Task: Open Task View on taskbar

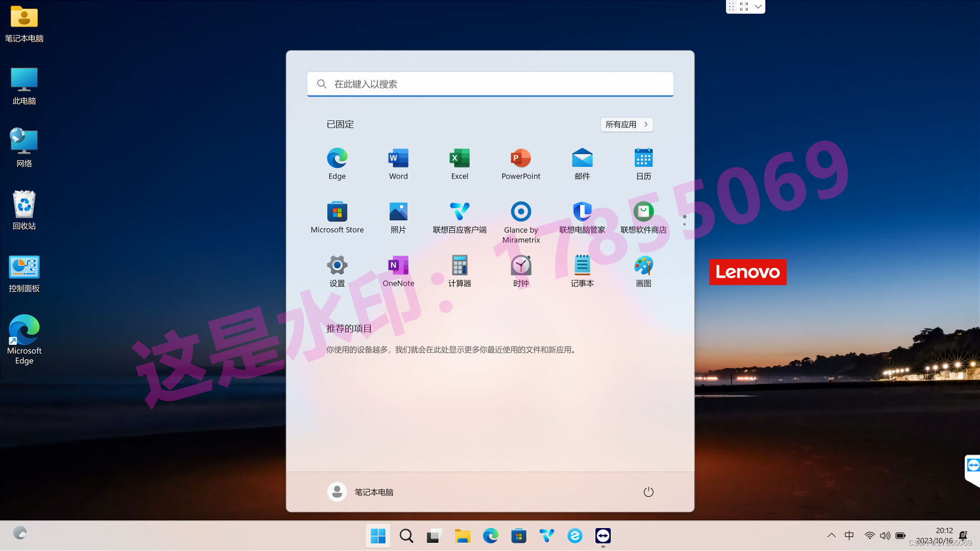Action: (434, 536)
